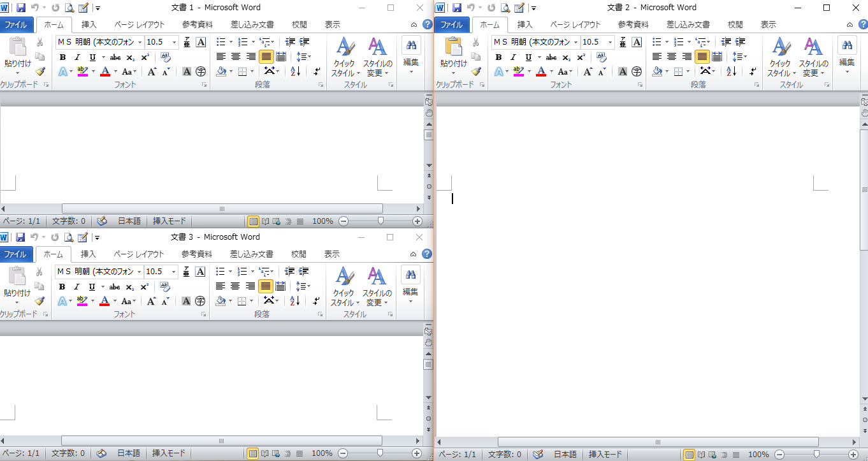Click 日本語 language in 文書 1 status bar
This screenshot has width=868, height=461.
coord(129,221)
